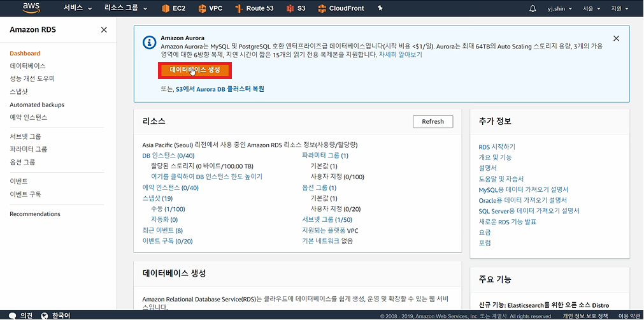Open Recommendations in the sidebar

35,214
